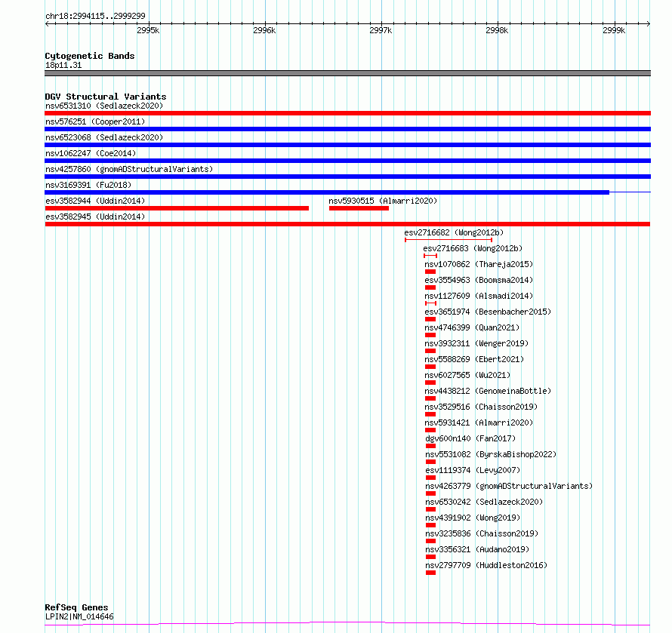Select nsv1127609 (Alsmadi2014) variant
The height and width of the screenshot is (633, 672).
pyautogui.click(x=479, y=296)
